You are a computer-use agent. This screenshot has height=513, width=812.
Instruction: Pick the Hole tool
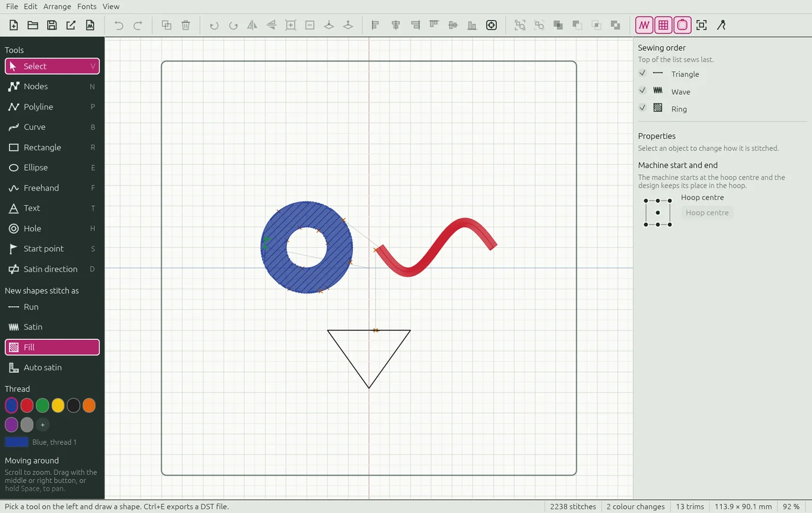pyautogui.click(x=52, y=228)
